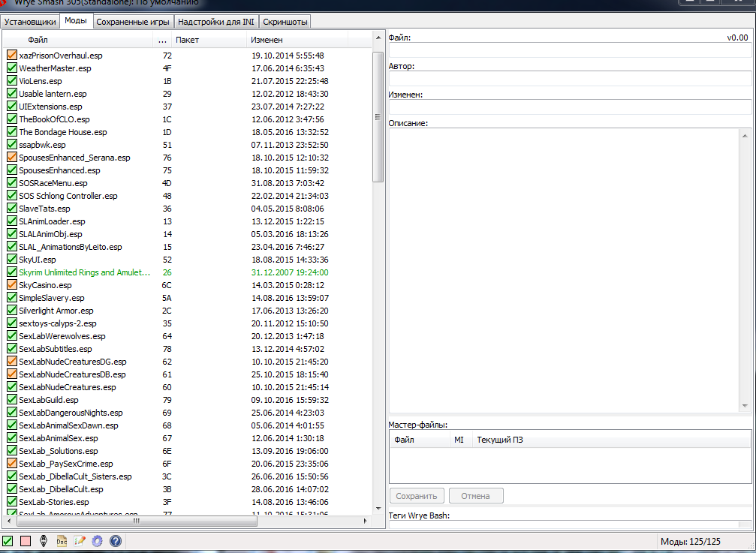Sort mod list by Файл column header
This screenshot has height=553, width=756.
tap(38, 40)
